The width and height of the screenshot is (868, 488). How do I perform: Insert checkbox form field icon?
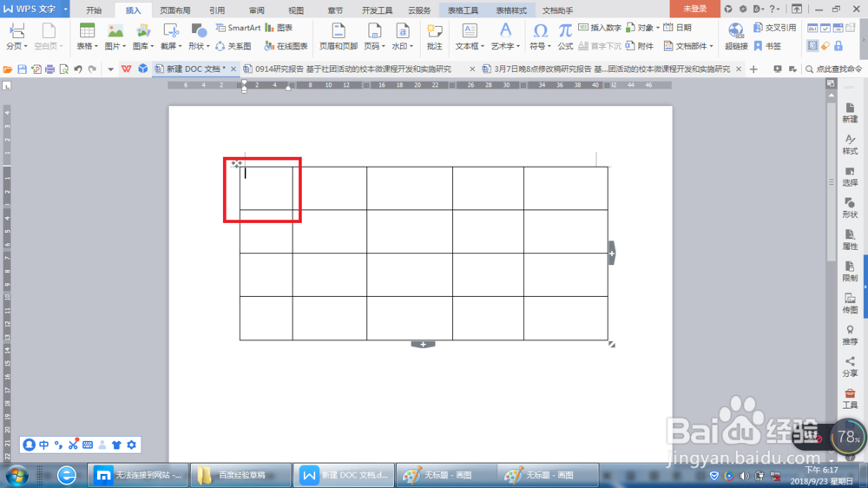click(x=825, y=28)
